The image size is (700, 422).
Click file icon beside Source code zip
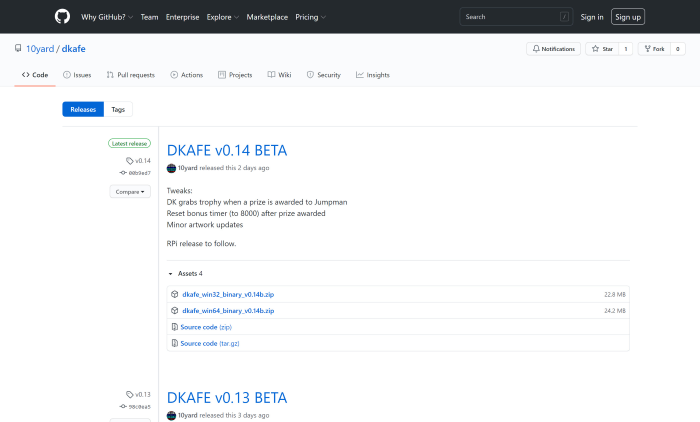tap(175, 327)
